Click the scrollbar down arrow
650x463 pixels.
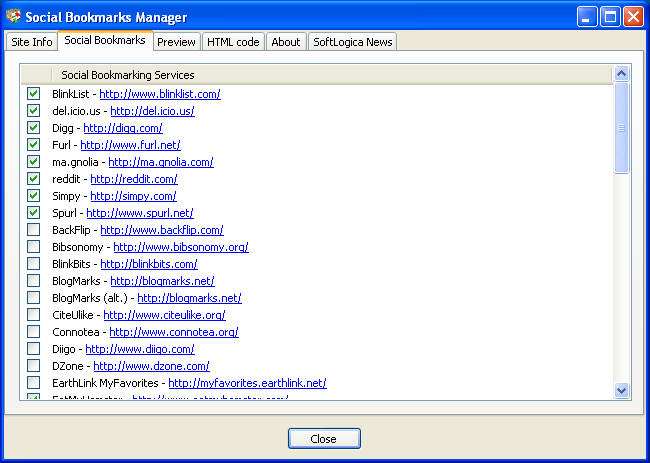(621, 390)
